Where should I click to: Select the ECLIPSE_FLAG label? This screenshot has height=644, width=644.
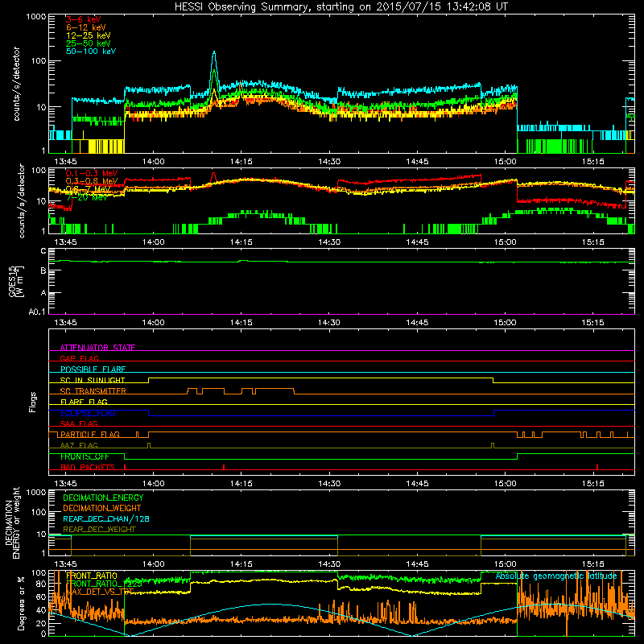click(88, 413)
